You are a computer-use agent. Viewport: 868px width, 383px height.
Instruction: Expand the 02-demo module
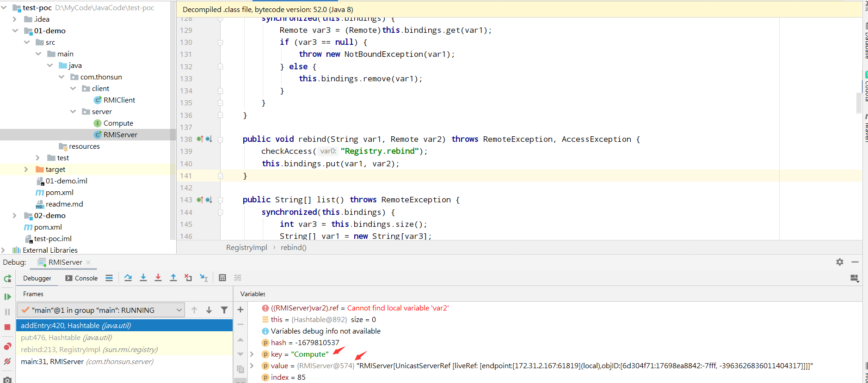(15, 215)
